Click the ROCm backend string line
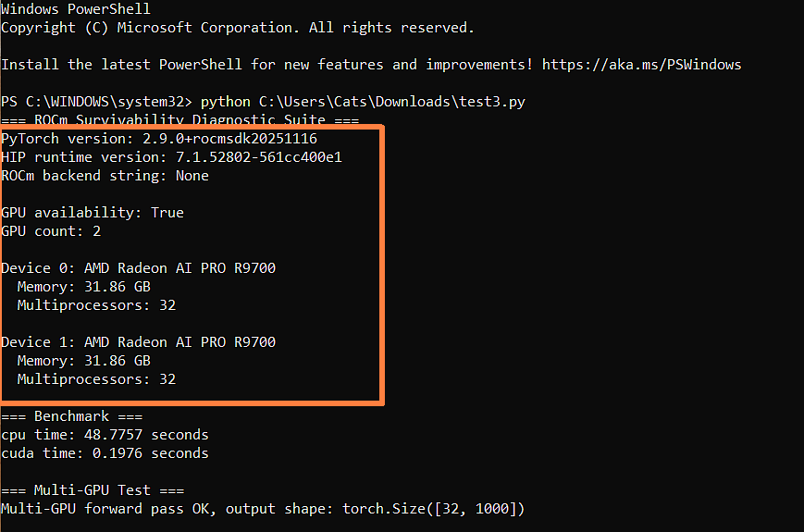The width and height of the screenshot is (804, 532). tap(105, 176)
